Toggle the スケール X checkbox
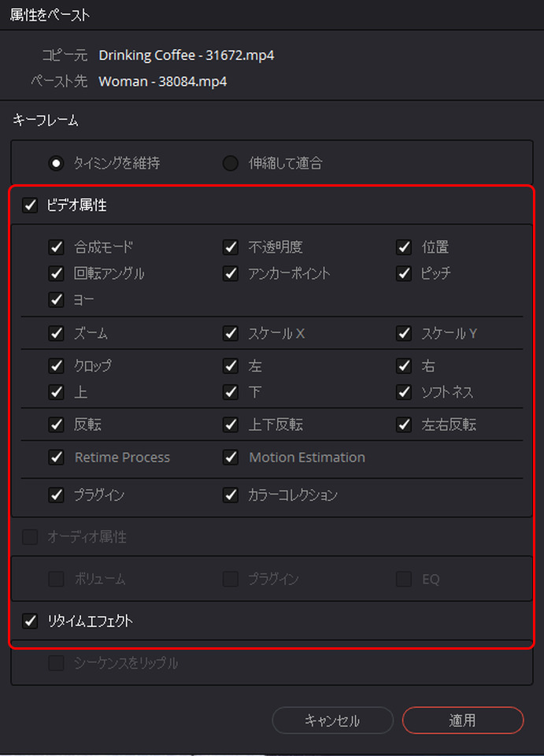 (231, 333)
